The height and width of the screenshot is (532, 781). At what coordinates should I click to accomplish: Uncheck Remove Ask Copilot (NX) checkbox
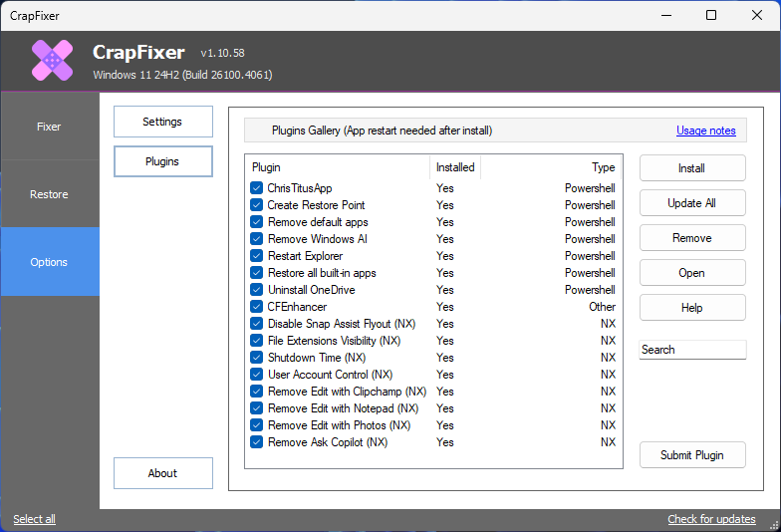(x=257, y=442)
